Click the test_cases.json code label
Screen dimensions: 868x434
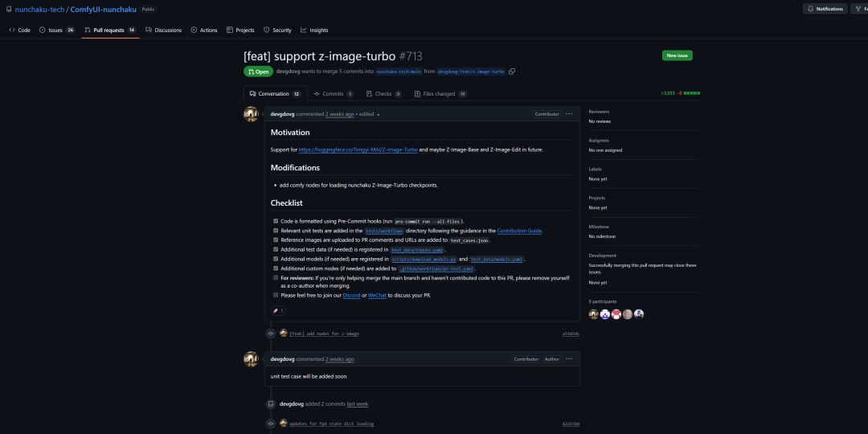coord(469,240)
